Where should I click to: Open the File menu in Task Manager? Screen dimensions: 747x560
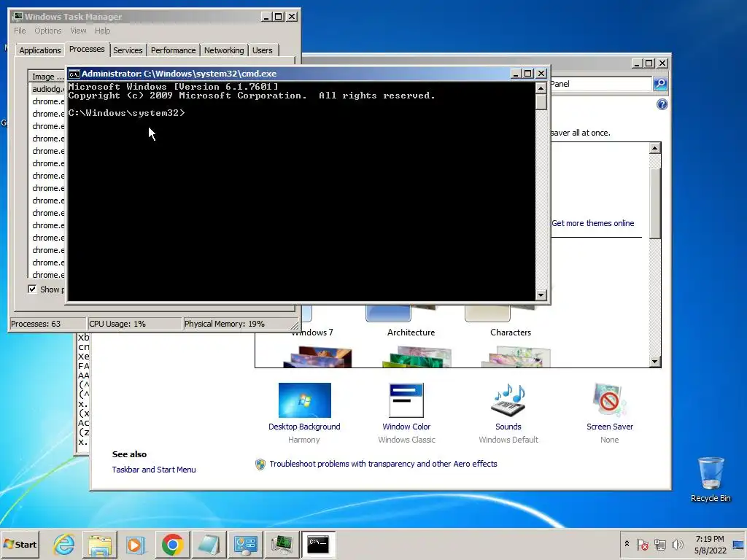point(20,31)
